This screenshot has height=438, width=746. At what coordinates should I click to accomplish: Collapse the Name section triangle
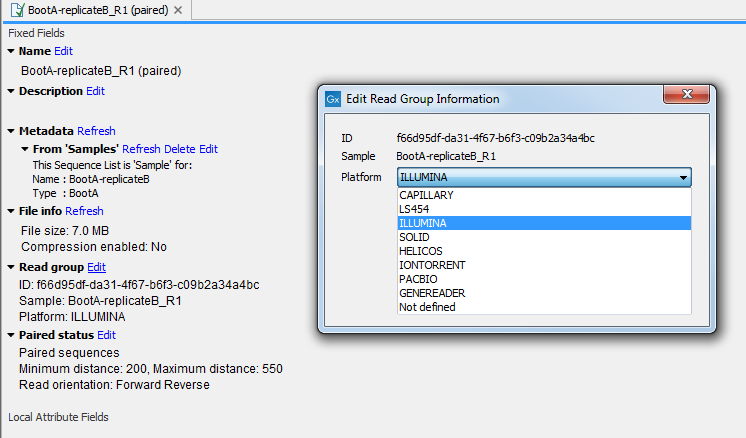coord(11,51)
